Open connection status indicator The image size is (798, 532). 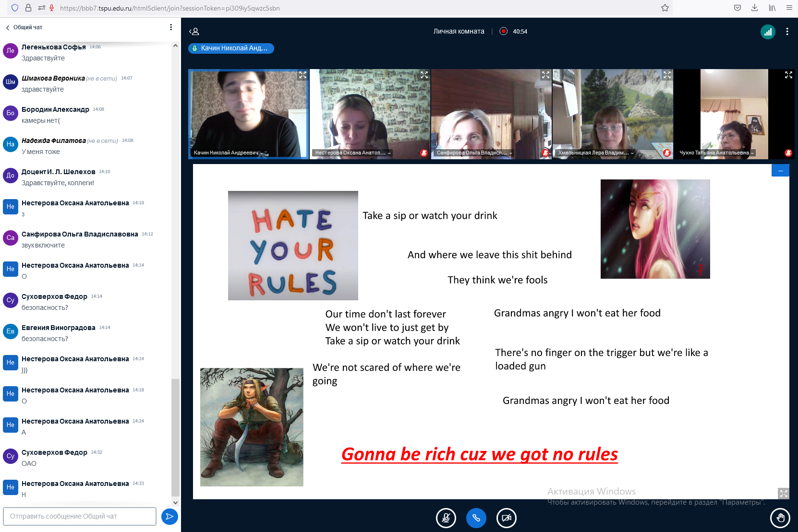click(x=768, y=32)
